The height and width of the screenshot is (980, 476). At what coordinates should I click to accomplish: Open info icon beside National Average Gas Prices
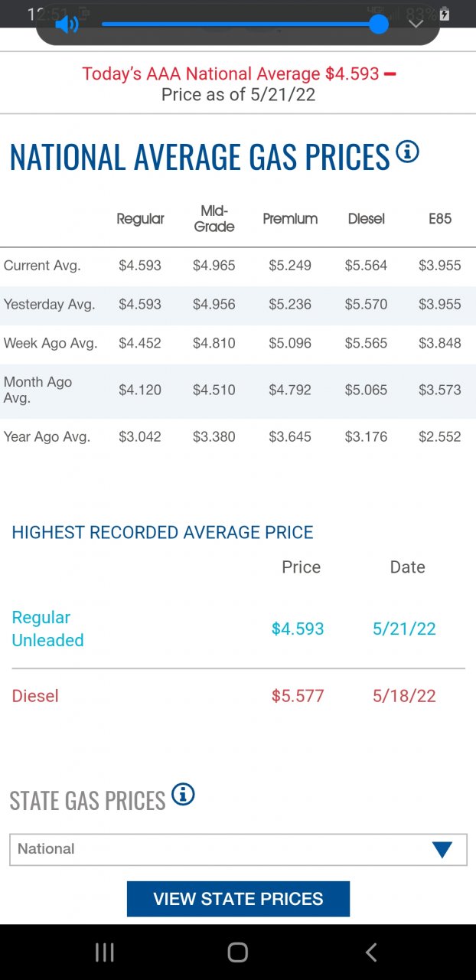pos(407,152)
